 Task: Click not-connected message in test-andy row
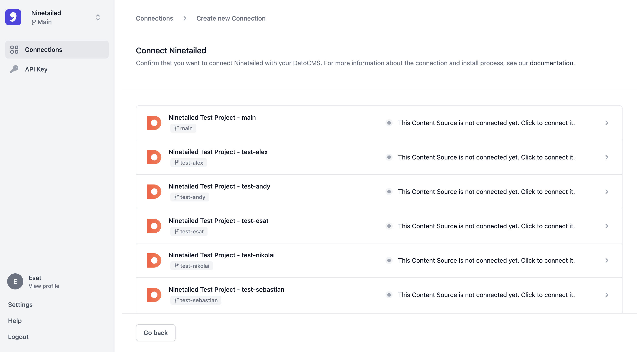coord(486,192)
